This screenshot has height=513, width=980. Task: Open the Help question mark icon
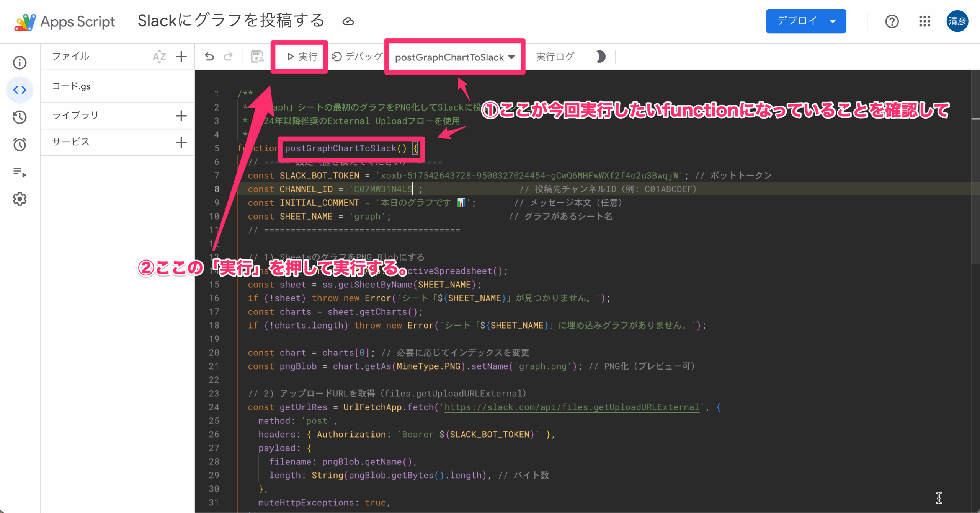click(x=892, y=21)
